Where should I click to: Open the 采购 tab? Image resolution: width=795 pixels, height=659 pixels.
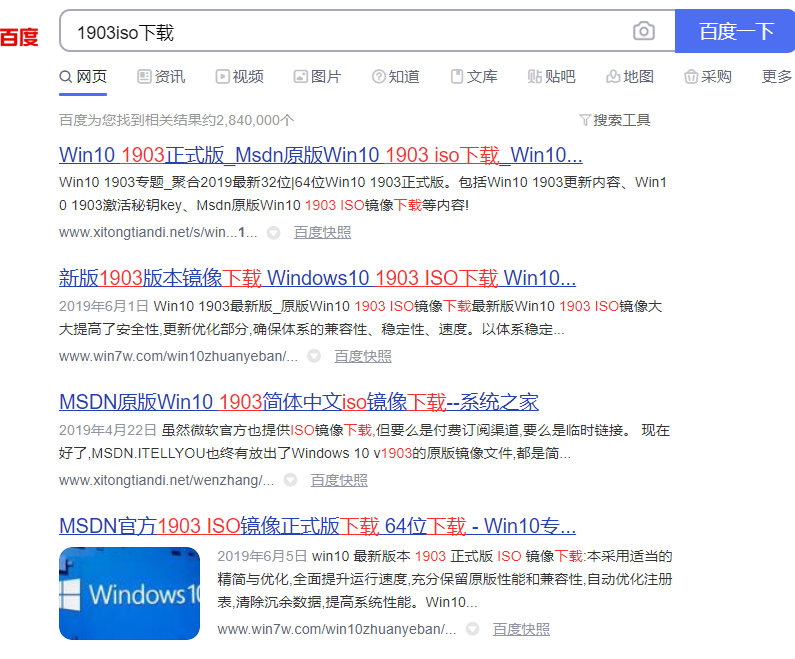tap(708, 77)
